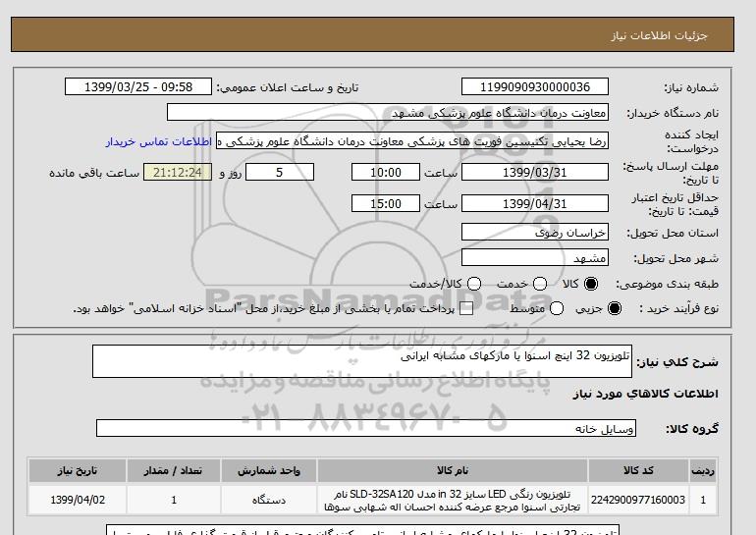The width and height of the screenshot is (756, 535).
Task: Choose the جزیی purchase process option
Action: tap(615, 308)
